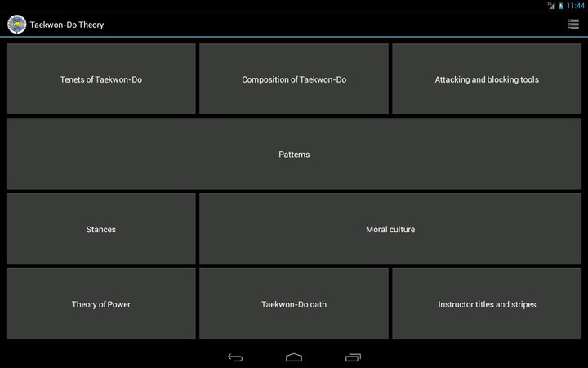Open Instructor titles and stripes tile

click(487, 303)
